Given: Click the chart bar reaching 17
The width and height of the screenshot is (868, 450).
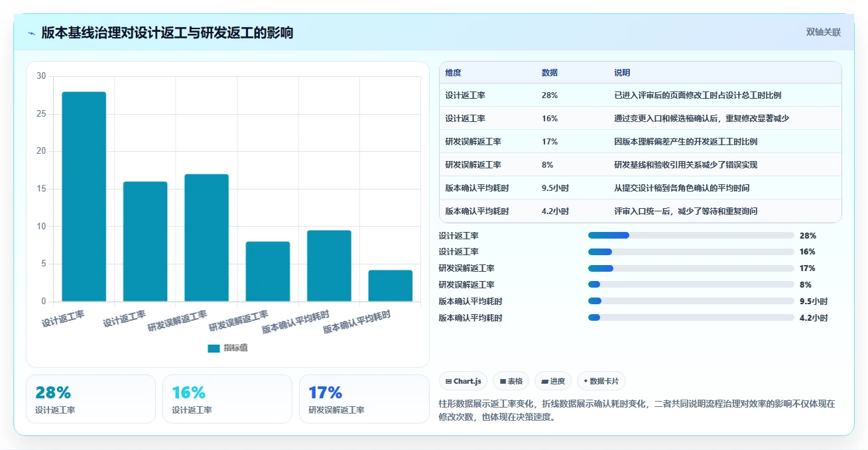Looking at the screenshot, I should (206, 238).
